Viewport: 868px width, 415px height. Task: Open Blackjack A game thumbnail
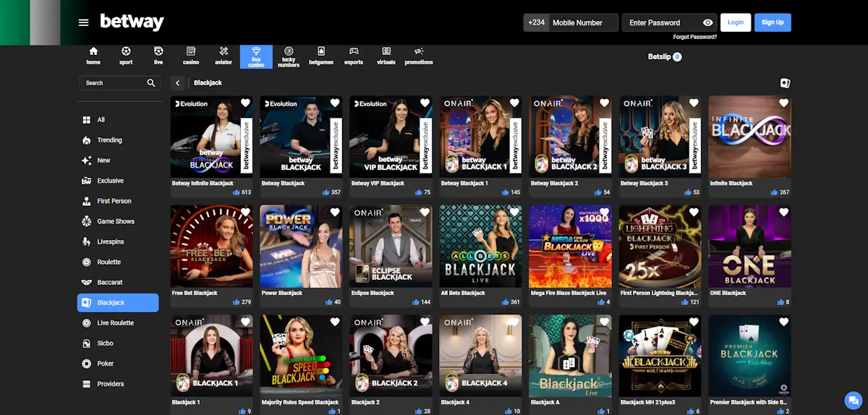click(x=571, y=356)
